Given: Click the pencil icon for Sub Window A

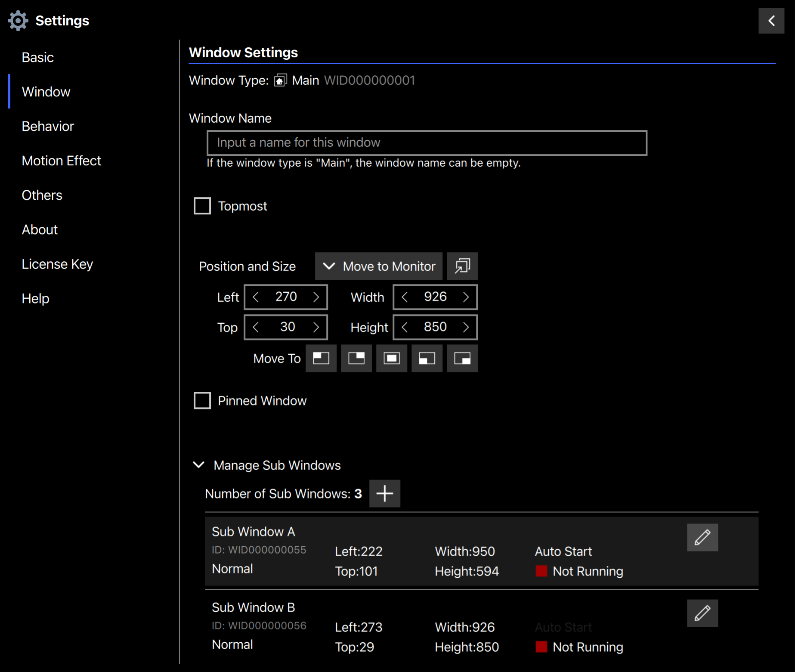Looking at the screenshot, I should [702, 537].
